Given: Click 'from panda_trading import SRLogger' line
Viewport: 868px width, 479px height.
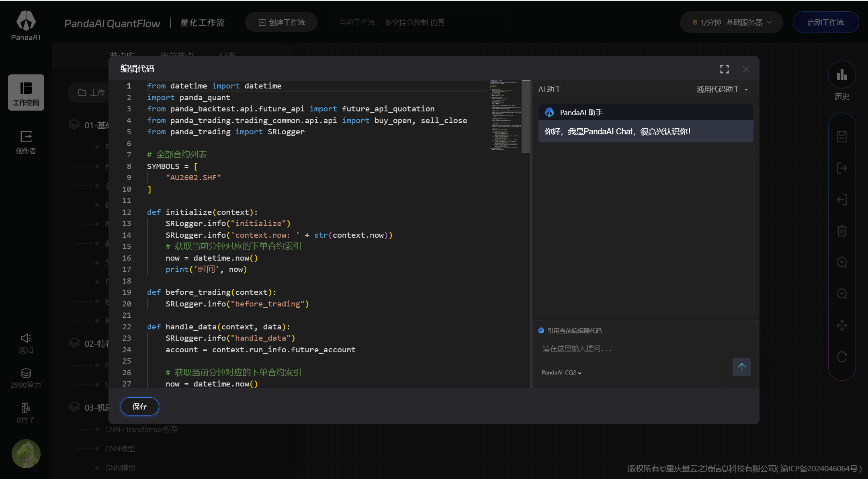Looking at the screenshot, I should [x=226, y=132].
